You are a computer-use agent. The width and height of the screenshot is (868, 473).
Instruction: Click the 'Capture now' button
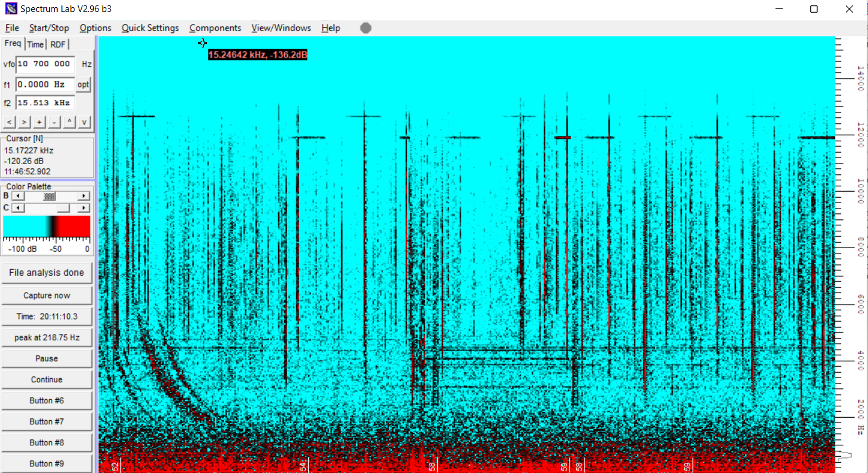[47, 295]
